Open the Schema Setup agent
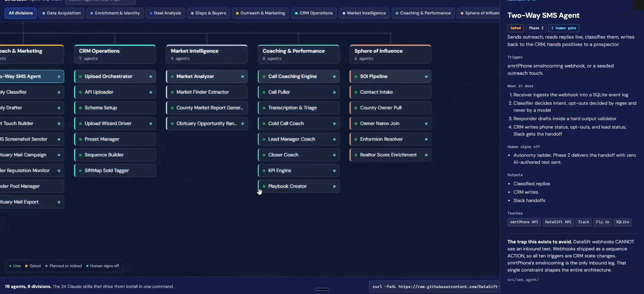The height and width of the screenshot is (294, 644). pyautogui.click(x=115, y=108)
